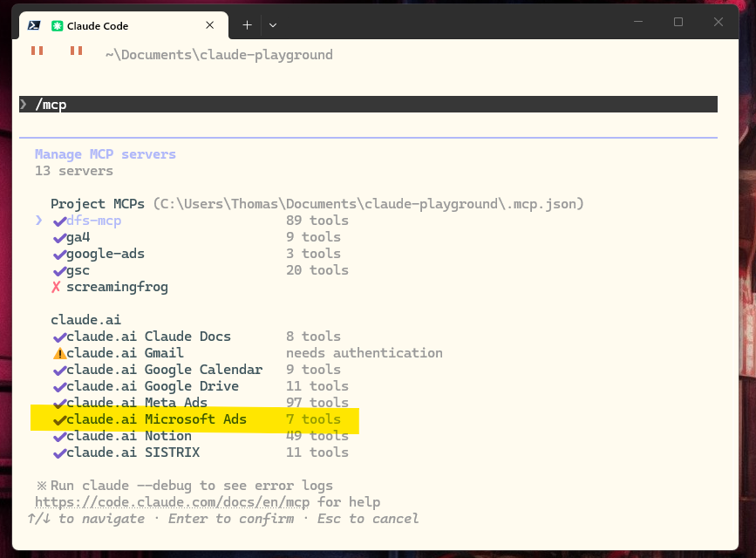Image resolution: width=756 pixels, height=558 pixels.
Task: Click the checkmark beside Microsoft Ads
Action: (x=59, y=420)
